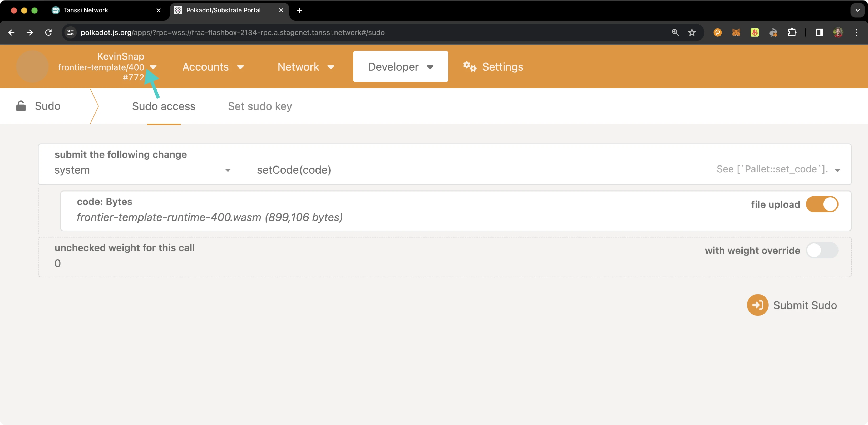Click the browser refresh icon
The width and height of the screenshot is (868, 425).
point(49,32)
